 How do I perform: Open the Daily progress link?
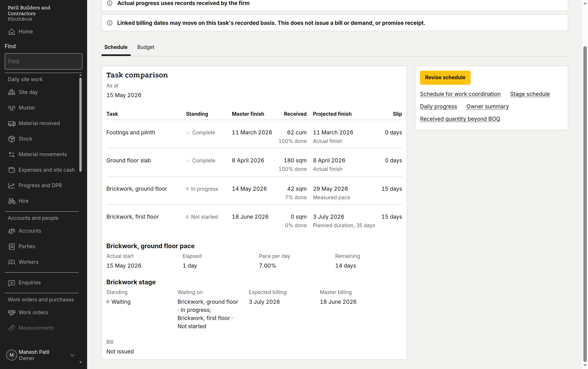pos(438,107)
